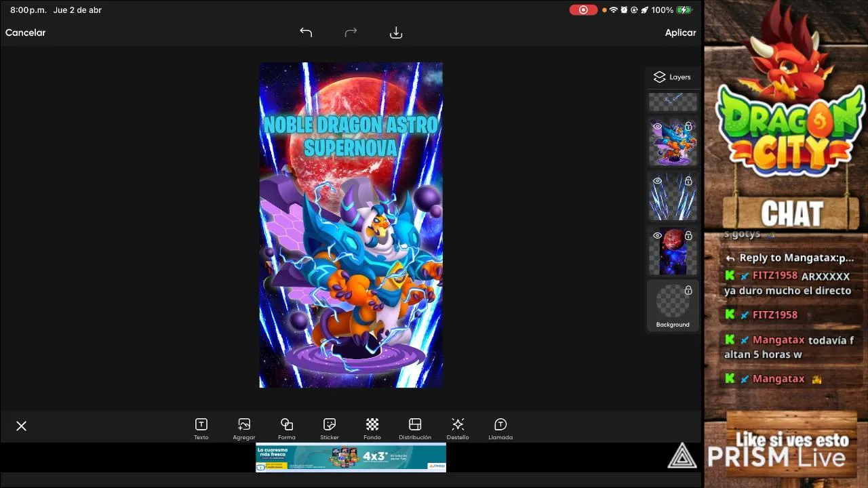Tap Aplicar to apply changes
Viewport: 868px width, 488px height.
[680, 33]
